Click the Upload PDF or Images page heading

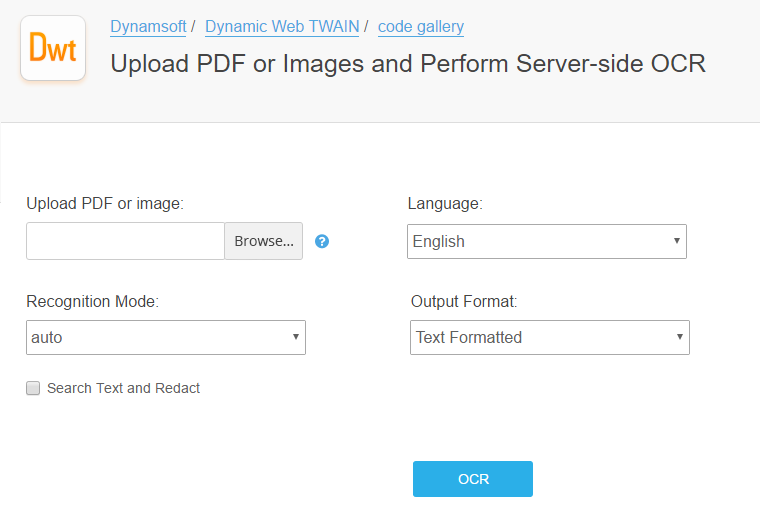(x=408, y=64)
